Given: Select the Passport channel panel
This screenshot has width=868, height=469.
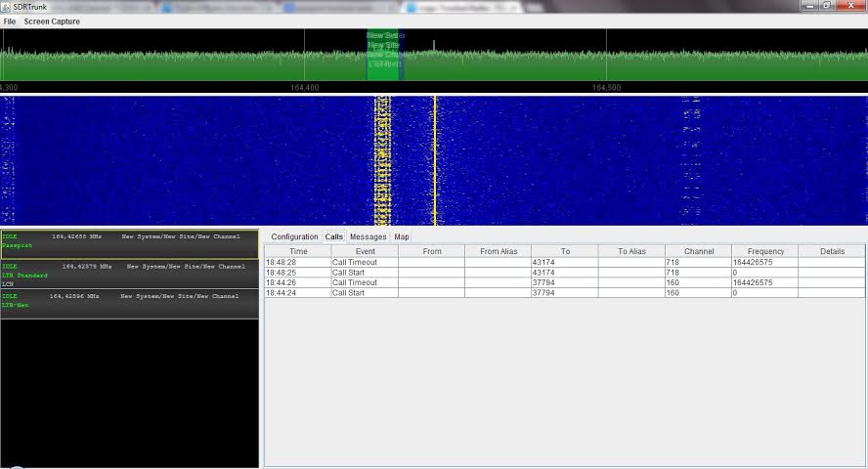Looking at the screenshot, I should click(130, 244).
